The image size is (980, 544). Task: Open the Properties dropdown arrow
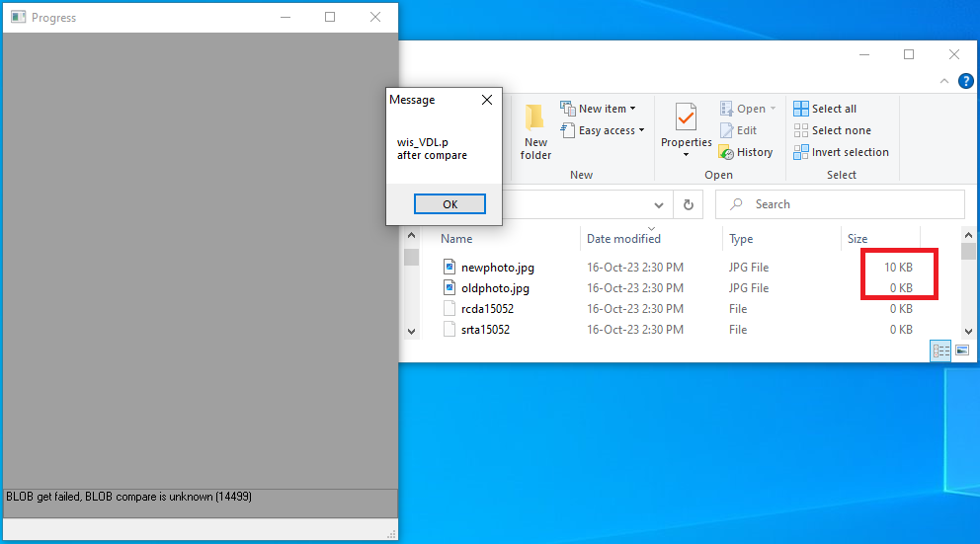pos(686,155)
